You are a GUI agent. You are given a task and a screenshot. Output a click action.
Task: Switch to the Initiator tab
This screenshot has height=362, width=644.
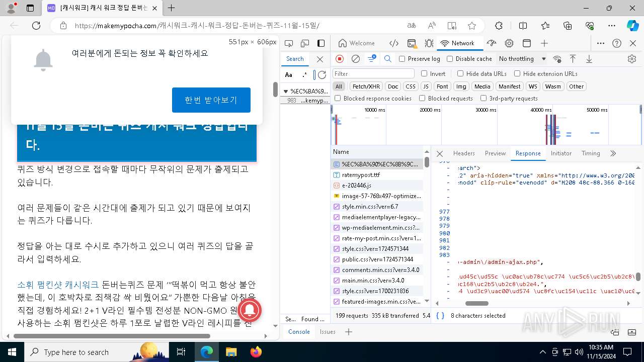coord(561,153)
